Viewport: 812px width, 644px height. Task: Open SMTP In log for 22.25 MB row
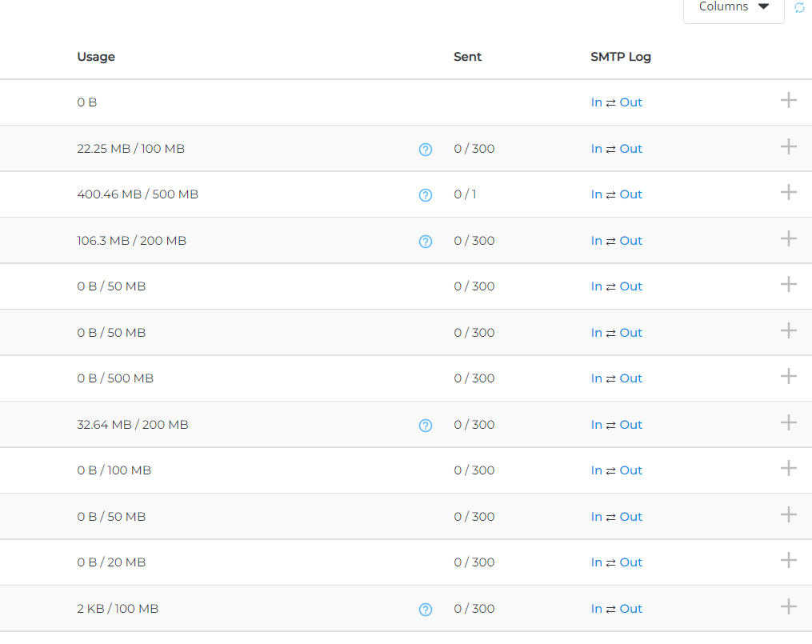pyautogui.click(x=596, y=149)
